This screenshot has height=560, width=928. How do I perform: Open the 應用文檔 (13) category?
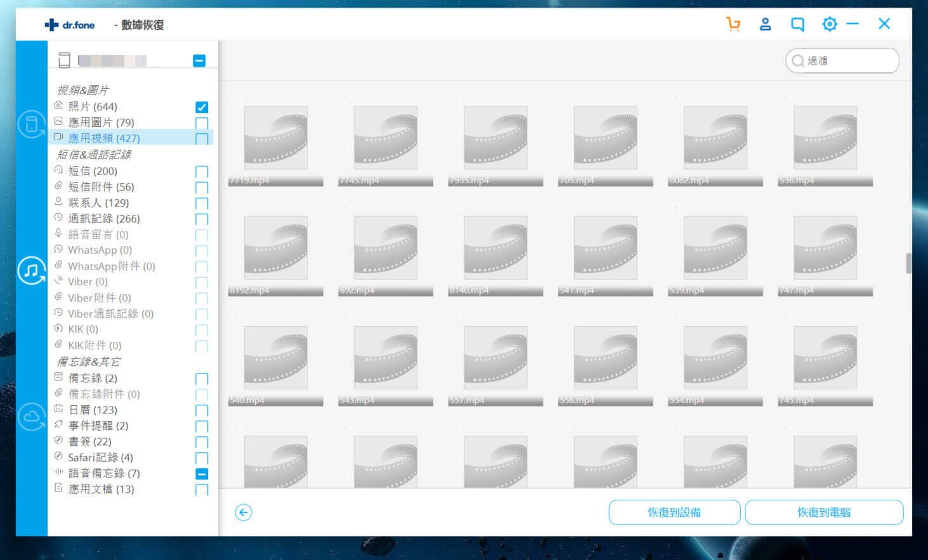[x=101, y=490]
